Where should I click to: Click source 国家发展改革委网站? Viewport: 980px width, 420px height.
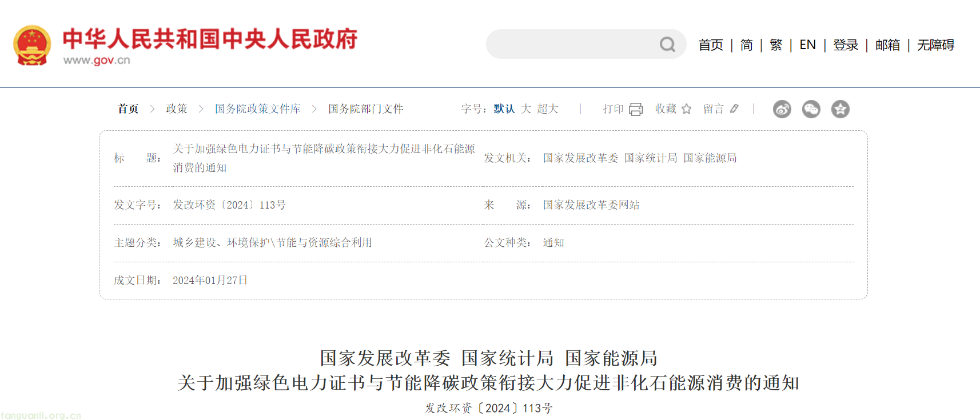pyautogui.click(x=591, y=205)
